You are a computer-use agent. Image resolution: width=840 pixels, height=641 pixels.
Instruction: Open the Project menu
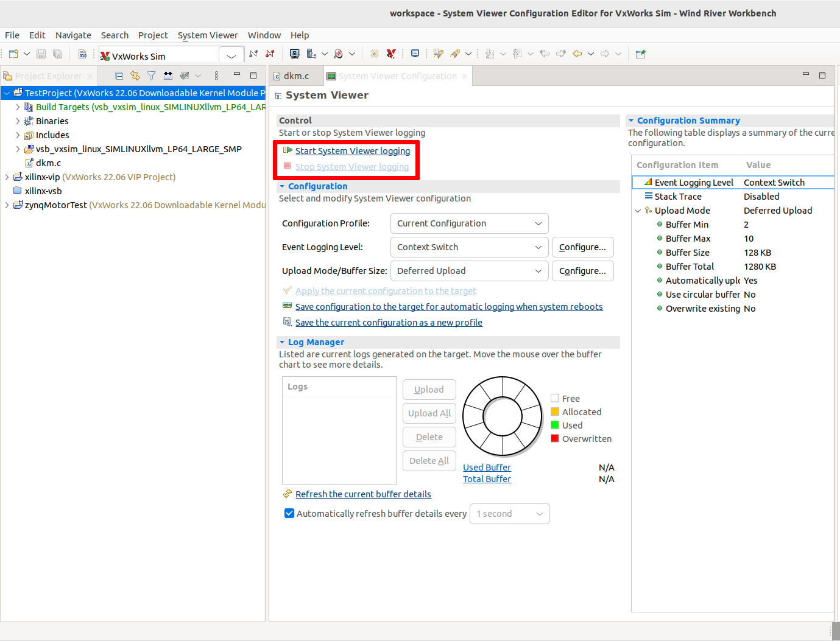[153, 35]
